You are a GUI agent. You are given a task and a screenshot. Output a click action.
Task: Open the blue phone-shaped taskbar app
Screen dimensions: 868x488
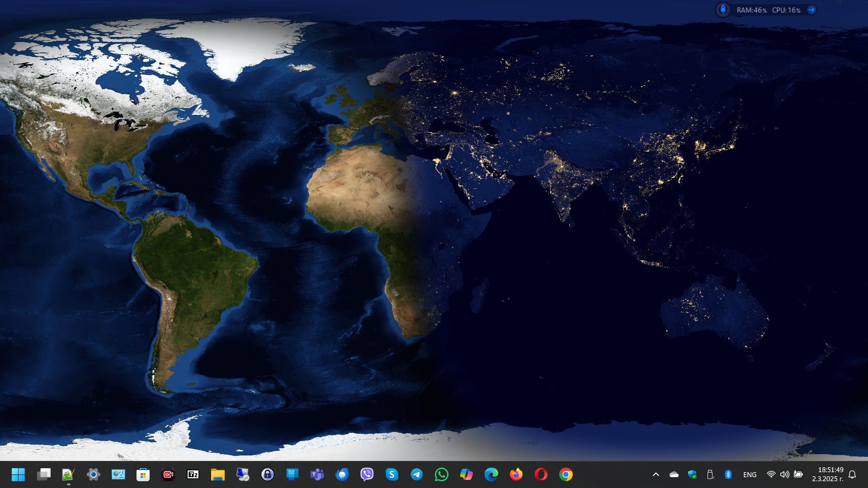tap(292, 474)
